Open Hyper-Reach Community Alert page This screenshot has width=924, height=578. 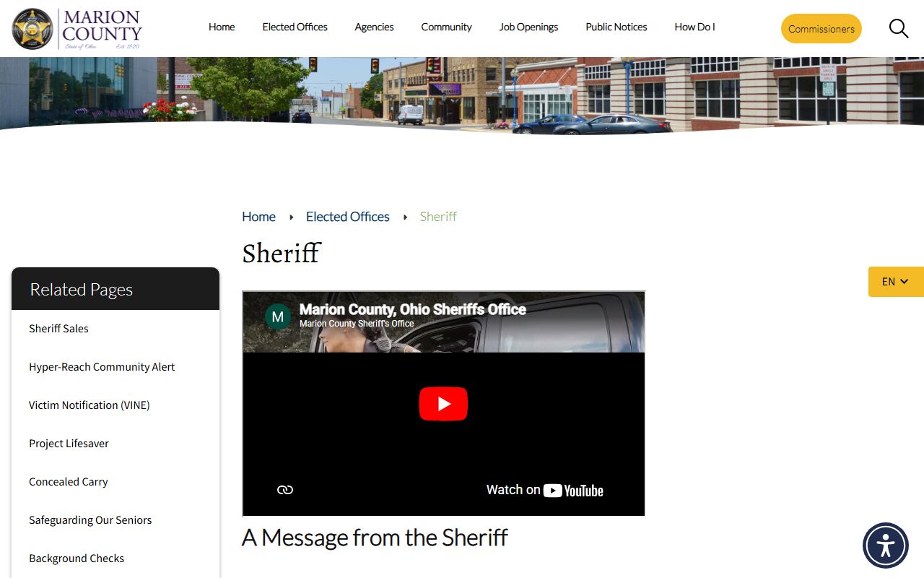pos(102,367)
